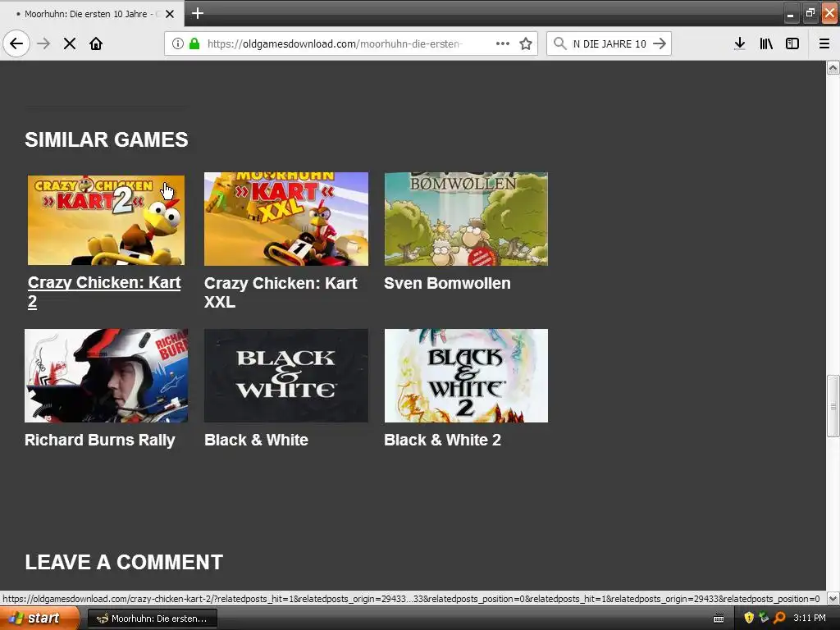
Task: Open the Crazy Chicken: Kart XXL link
Action: tap(281, 292)
